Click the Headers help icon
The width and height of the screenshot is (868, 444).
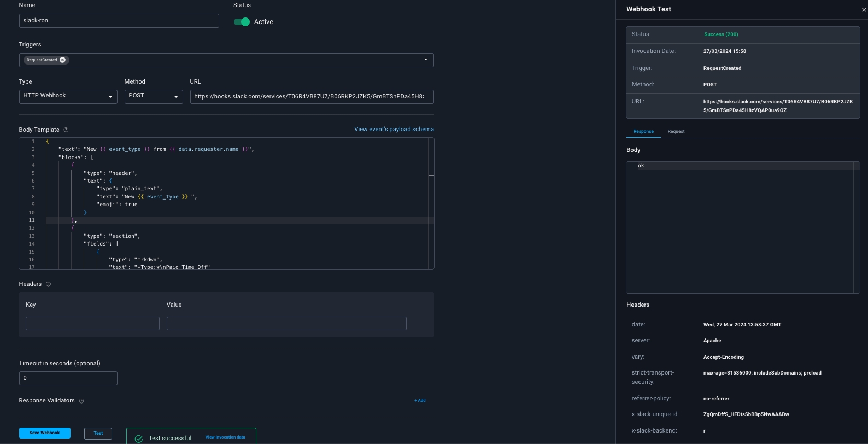(48, 284)
